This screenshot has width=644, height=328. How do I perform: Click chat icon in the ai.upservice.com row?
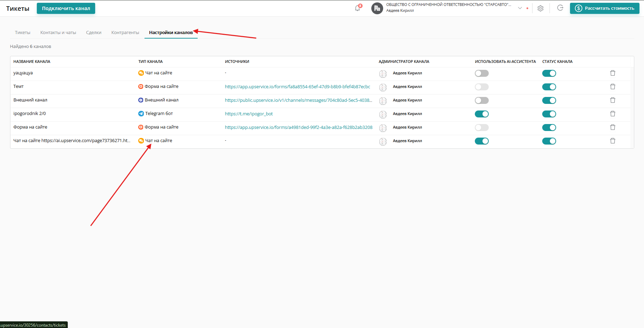click(141, 141)
